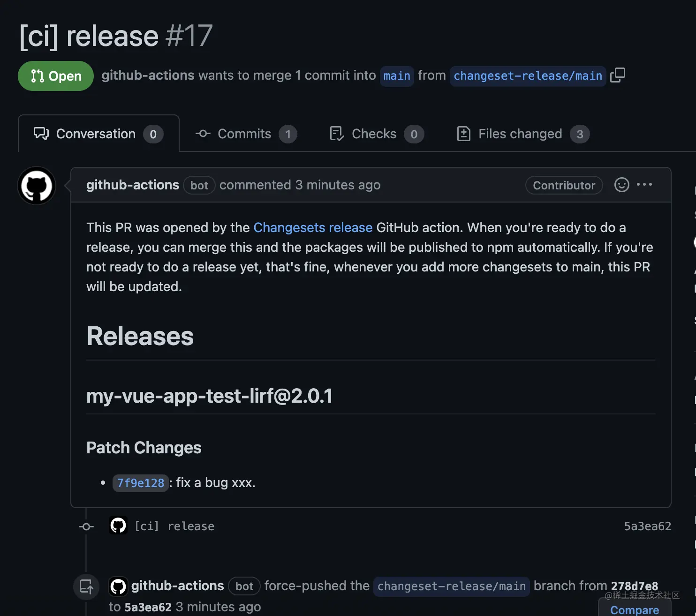Add a reaction with smiley icon

(x=622, y=185)
